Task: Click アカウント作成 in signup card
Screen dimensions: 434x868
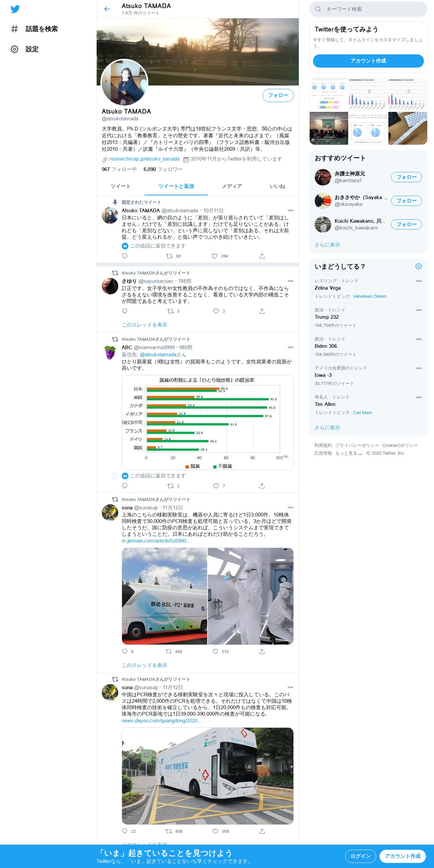Action: [368, 61]
